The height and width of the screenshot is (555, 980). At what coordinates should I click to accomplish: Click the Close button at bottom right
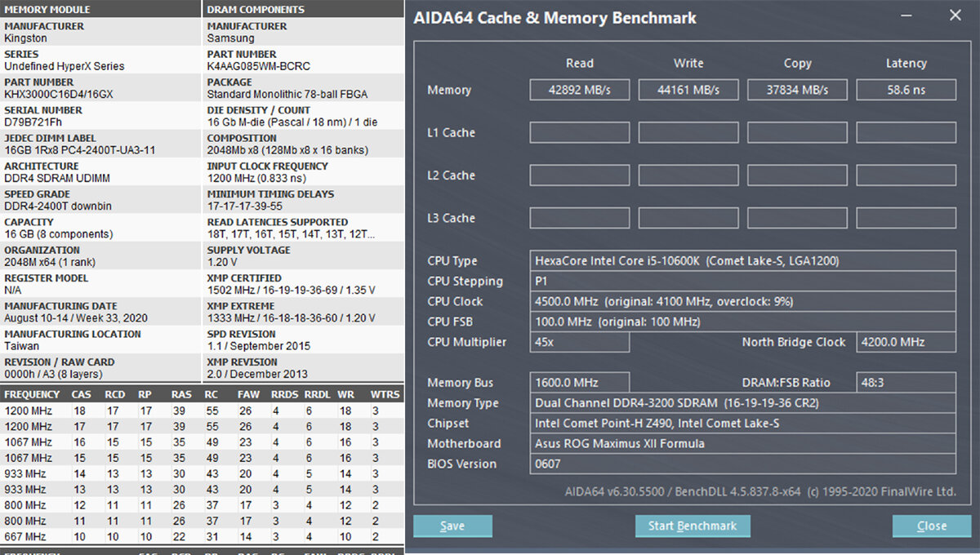click(931, 526)
